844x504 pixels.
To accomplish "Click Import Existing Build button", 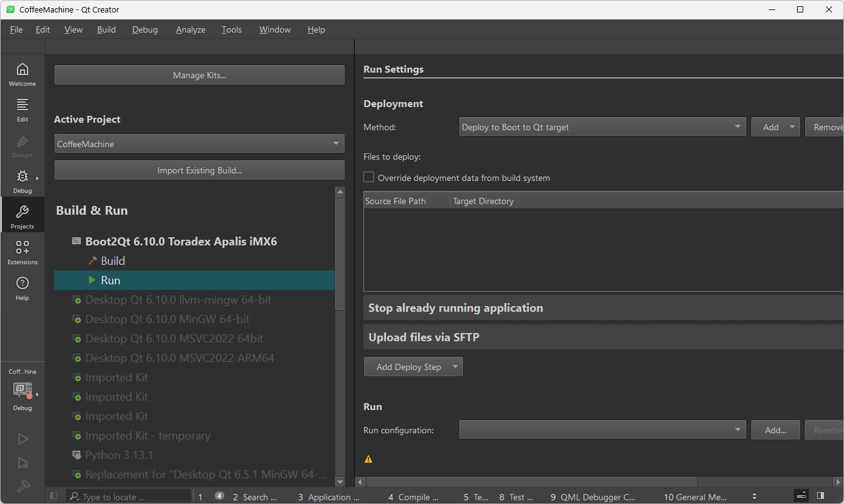I will (x=199, y=170).
